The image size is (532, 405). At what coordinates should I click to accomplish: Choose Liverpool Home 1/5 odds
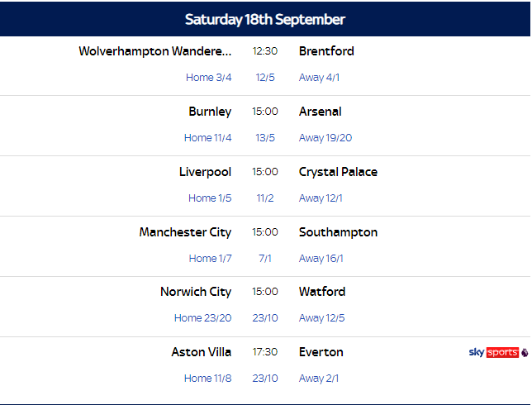pos(210,198)
